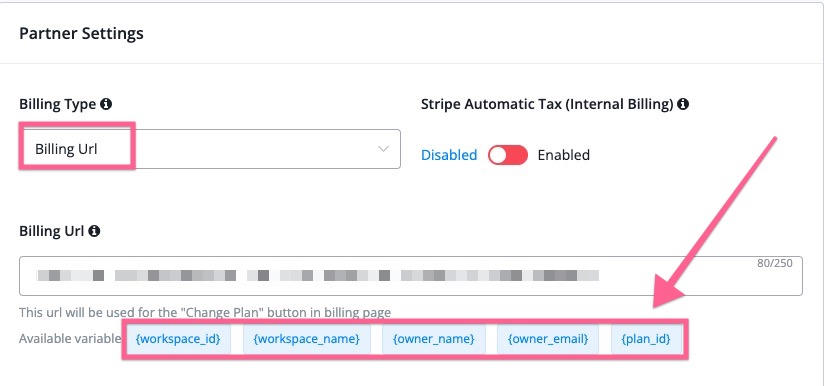Screen dimensions: 824x386
Task: Insert the {plan_id} variable chip
Action: 646,339
